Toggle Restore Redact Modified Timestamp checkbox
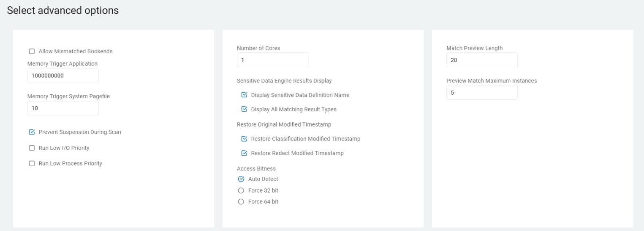 point(244,153)
